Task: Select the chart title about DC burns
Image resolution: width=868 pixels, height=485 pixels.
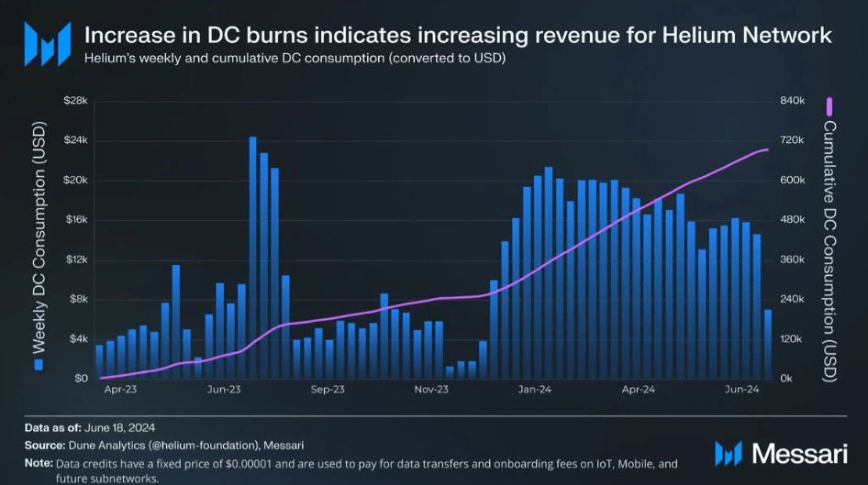Action: (458, 36)
